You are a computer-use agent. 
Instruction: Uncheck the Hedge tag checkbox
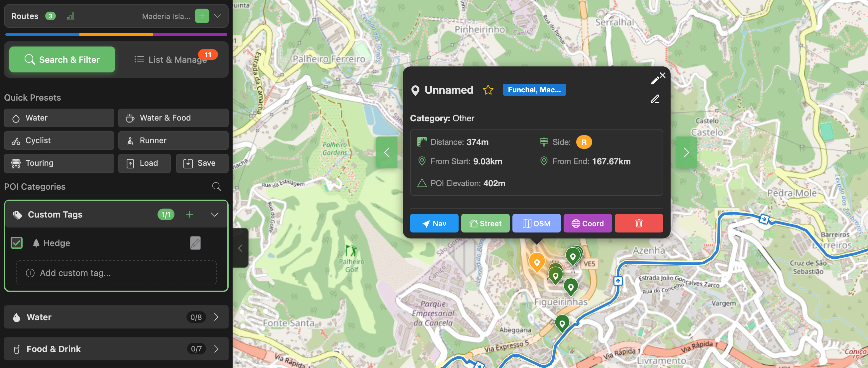[17, 243]
